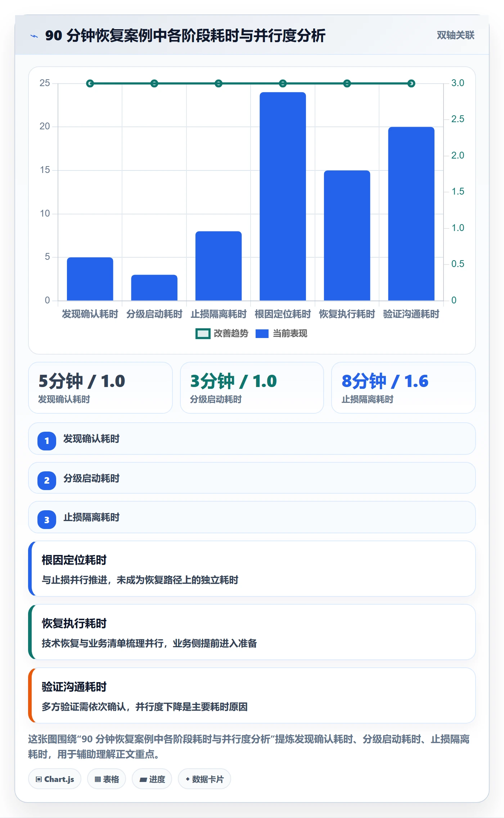The image size is (504, 818).
Task: Click the trend line point above 恢复执行耗时
Action: point(347,84)
